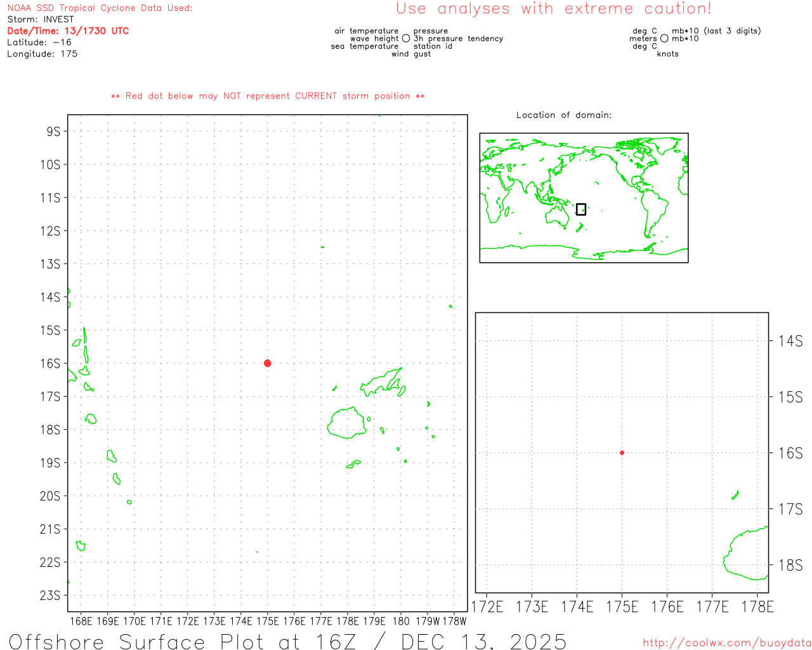Click the red dot on zoomed inset map
The image size is (812, 650).
pyautogui.click(x=622, y=453)
